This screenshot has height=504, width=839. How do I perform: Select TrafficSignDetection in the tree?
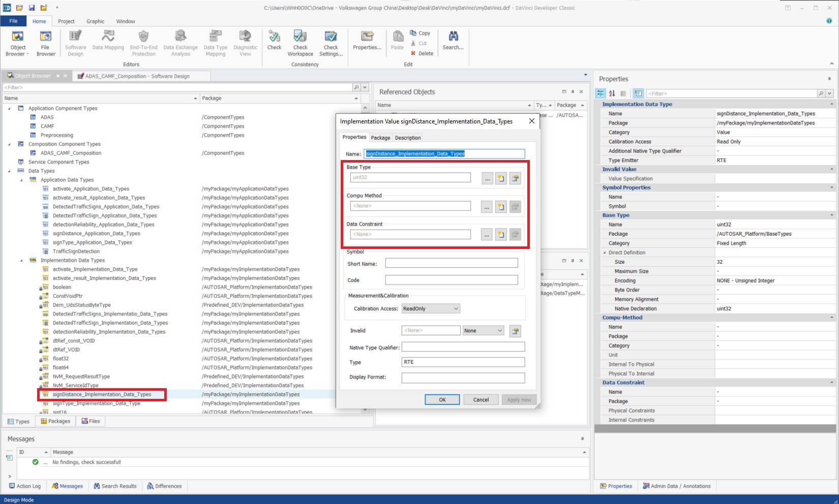[x=76, y=251]
